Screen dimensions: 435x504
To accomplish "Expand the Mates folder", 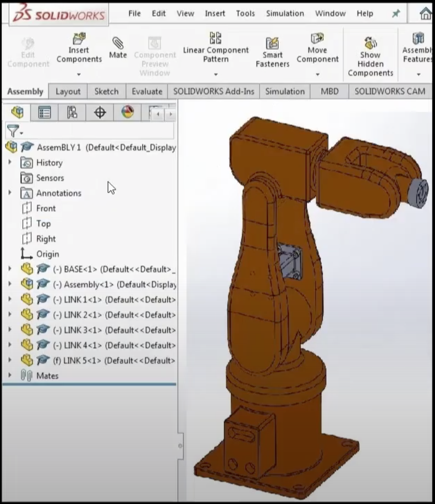I will (x=9, y=376).
